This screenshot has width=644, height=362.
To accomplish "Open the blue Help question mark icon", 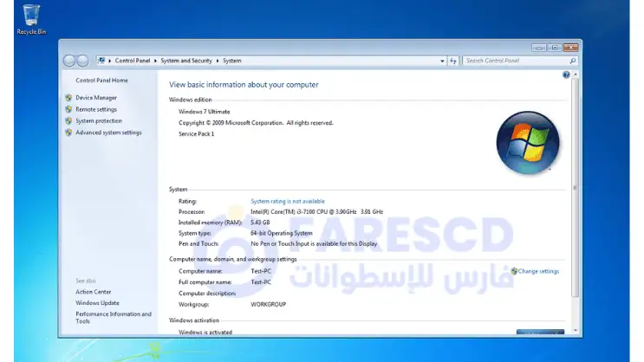I will click(x=566, y=74).
